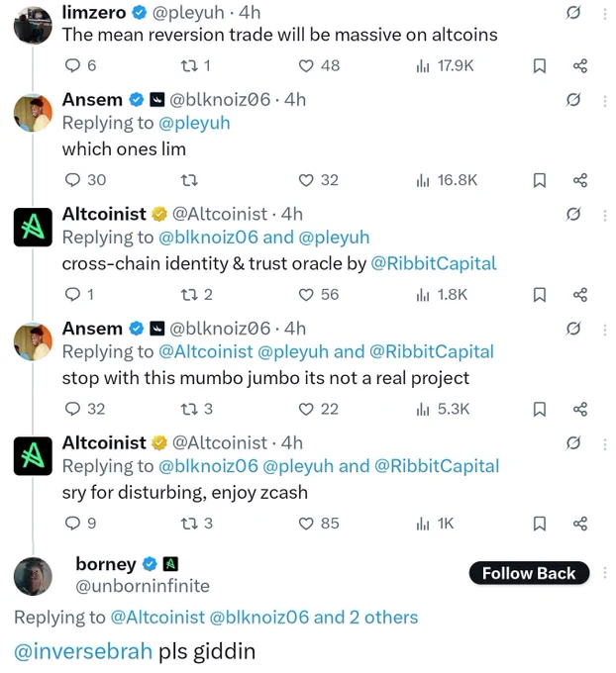This screenshot has height=673, width=616.
Task: Open more options for limzero's tweet
Action: point(605,14)
